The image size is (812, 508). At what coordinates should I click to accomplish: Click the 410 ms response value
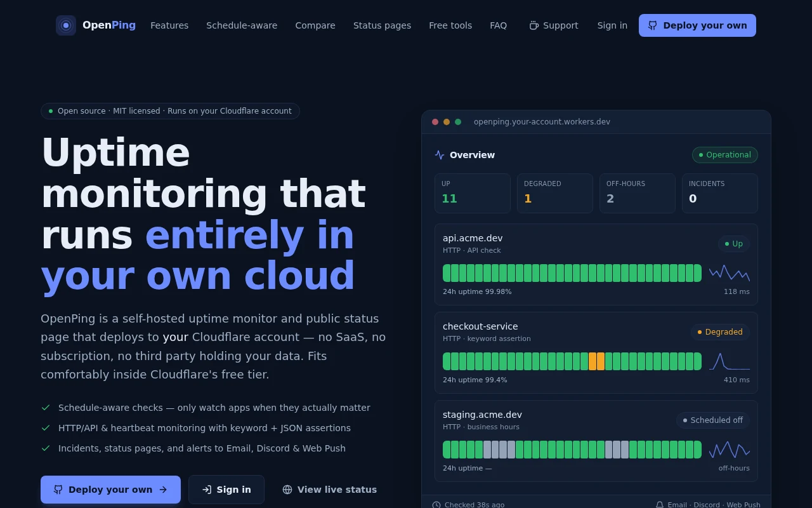pyautogui.click(x=737, y=380)
